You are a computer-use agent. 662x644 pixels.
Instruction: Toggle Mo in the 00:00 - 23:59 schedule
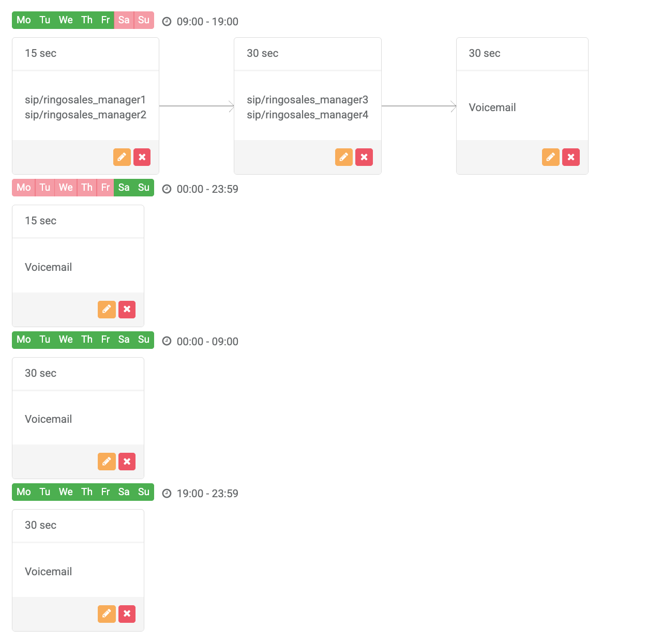(24, 188)
